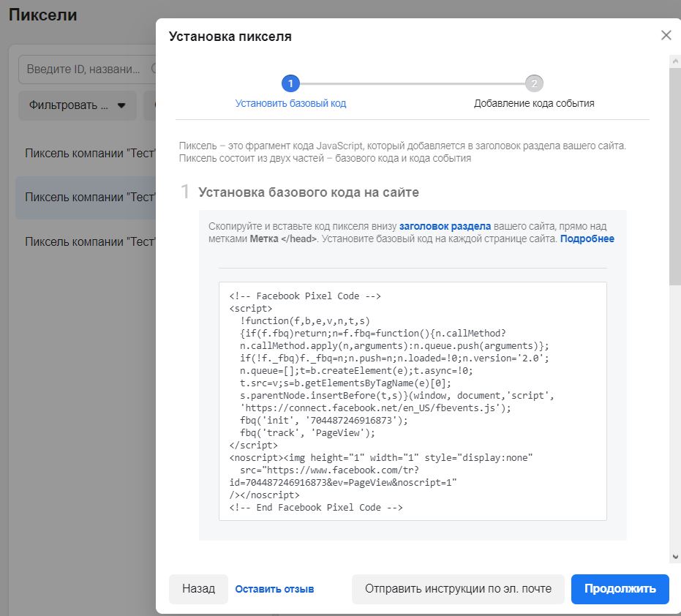The width and height of the screenshot is (681, 616).
Task: Click the '<!-- End Facebook Pixel Code -->' line
Action: pos(316,508)
